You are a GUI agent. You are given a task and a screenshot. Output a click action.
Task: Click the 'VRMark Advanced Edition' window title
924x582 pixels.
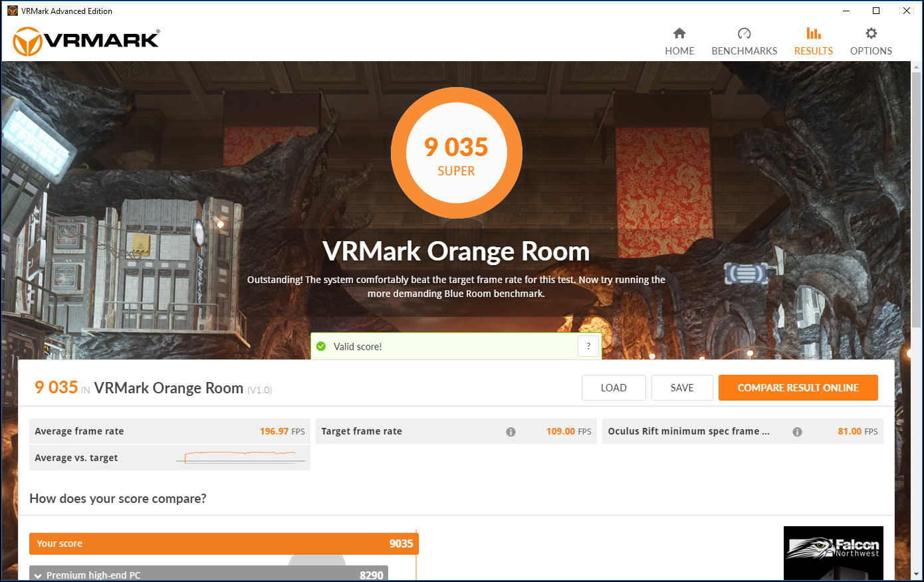coord(66,11)
